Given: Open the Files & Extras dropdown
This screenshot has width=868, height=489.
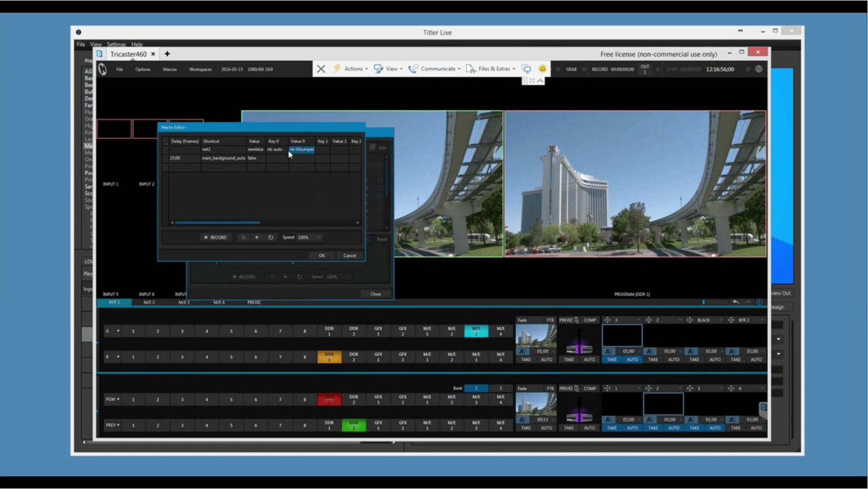Looking at the screenshot, I should (x=491, y=69).
